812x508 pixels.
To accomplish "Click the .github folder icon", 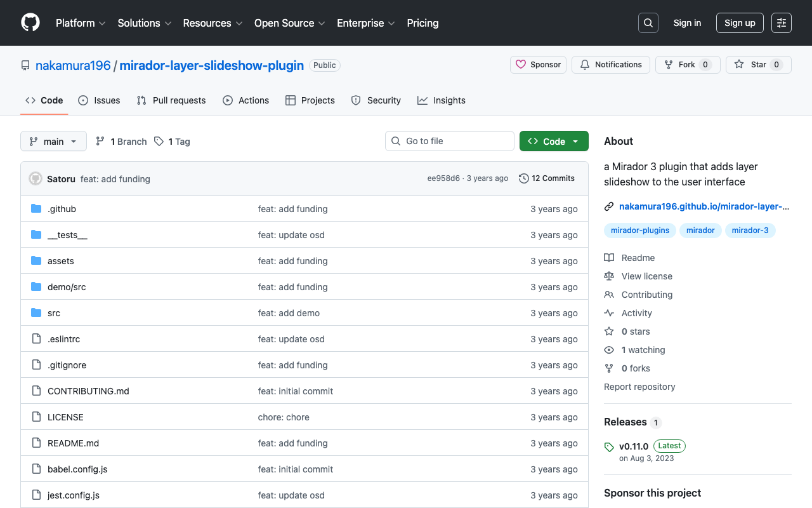I will (36, 209).
